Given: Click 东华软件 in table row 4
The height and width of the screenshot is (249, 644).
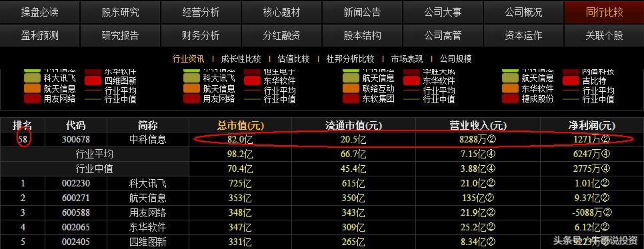Looking at the screenshot, I should [x=148, y=227].
